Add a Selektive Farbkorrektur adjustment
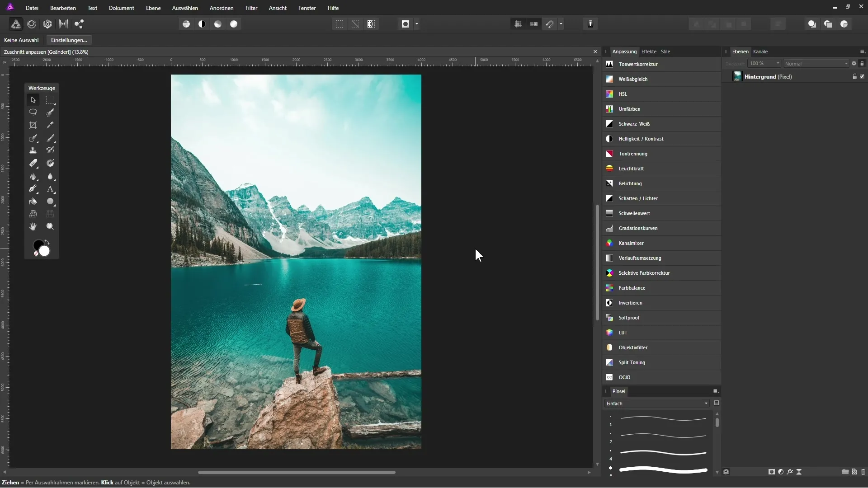This screenshot has width=868, height=488. click(x=662, y=273)
